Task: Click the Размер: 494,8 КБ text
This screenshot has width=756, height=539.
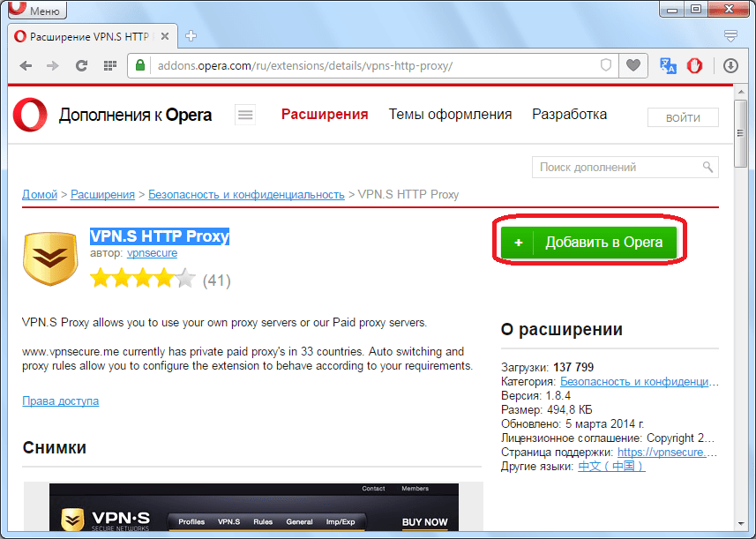Action: pos(547,410)
